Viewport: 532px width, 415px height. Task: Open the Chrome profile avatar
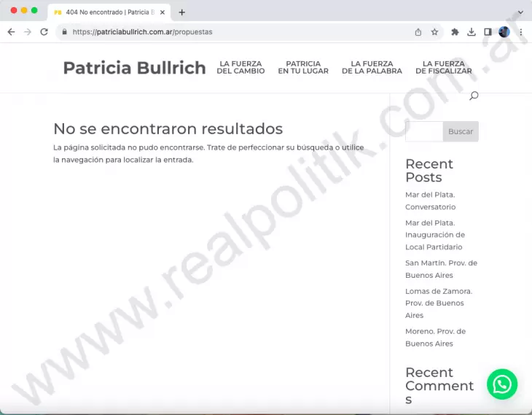click(504, 32)
